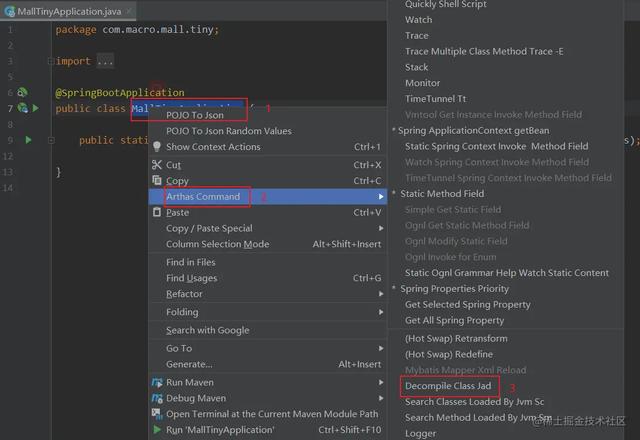Click the Cut scissors icon
Viewport: 640px width, 440px height.
pyautogui.click(x=156, y=165)
